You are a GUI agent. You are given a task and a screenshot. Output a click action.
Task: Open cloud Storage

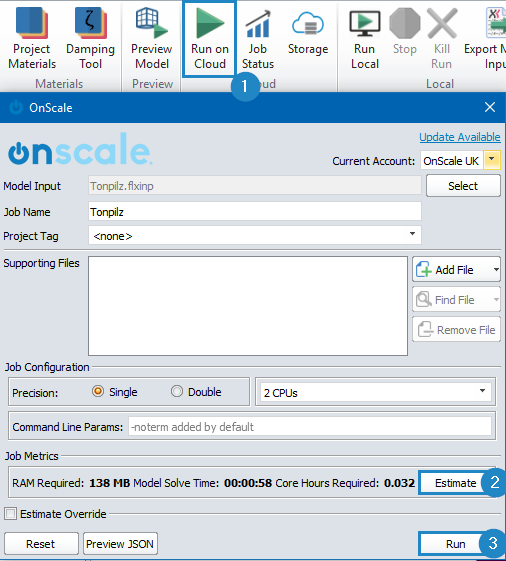pyautogui.click(x=308, y=32)
